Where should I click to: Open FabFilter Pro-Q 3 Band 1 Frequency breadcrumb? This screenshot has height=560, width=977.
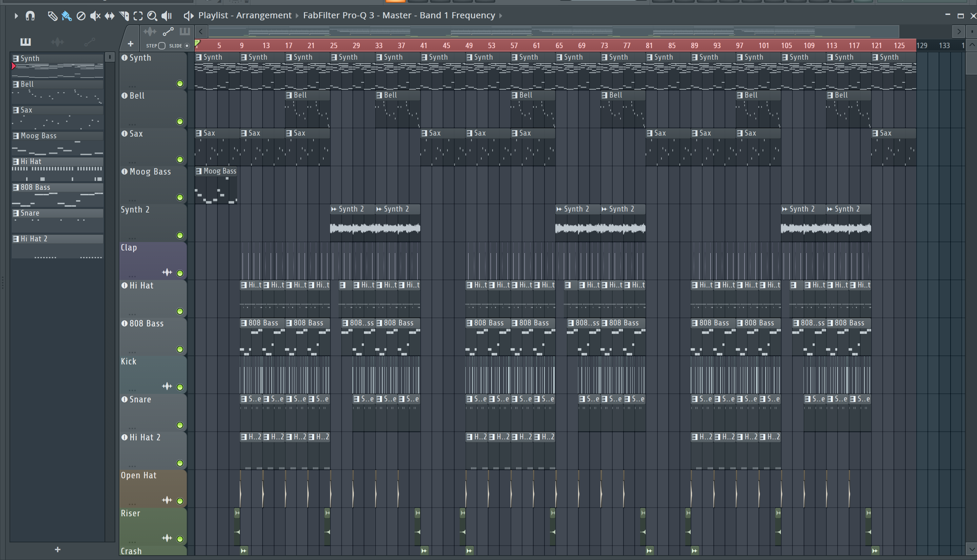tap(399, 15)
